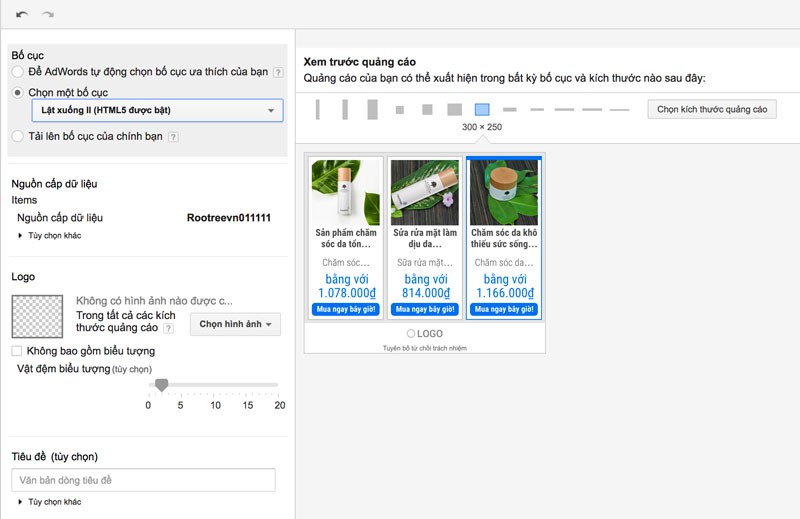
Task: Click the undo arrow icon
Action: [21, 14]
